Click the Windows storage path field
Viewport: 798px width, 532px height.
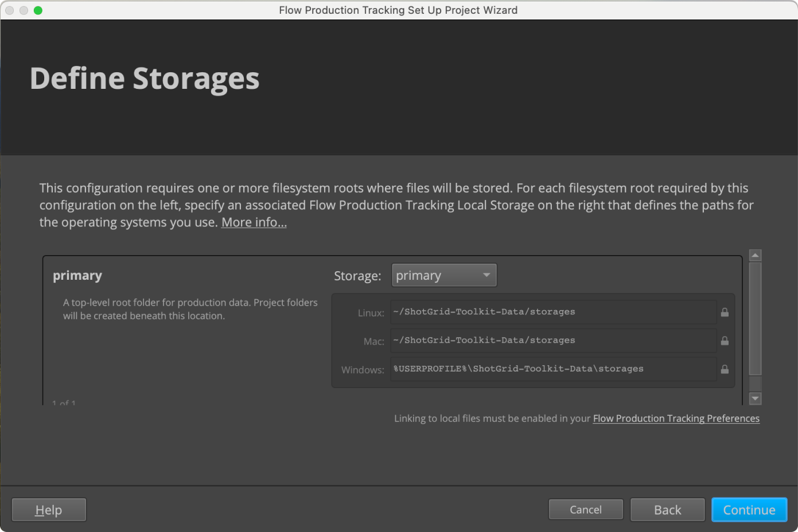(x=553, y=369)
